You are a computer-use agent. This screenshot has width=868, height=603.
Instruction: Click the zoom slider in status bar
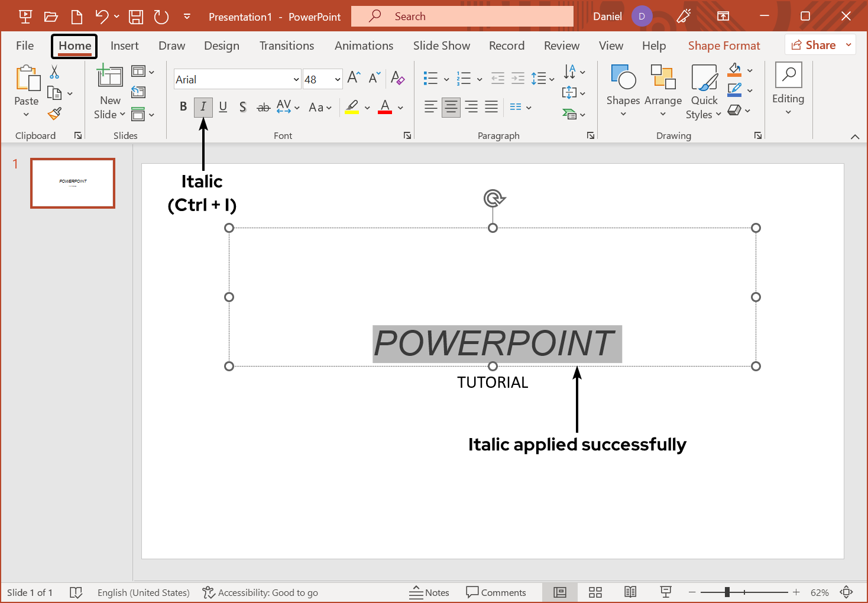pos(727,592)
